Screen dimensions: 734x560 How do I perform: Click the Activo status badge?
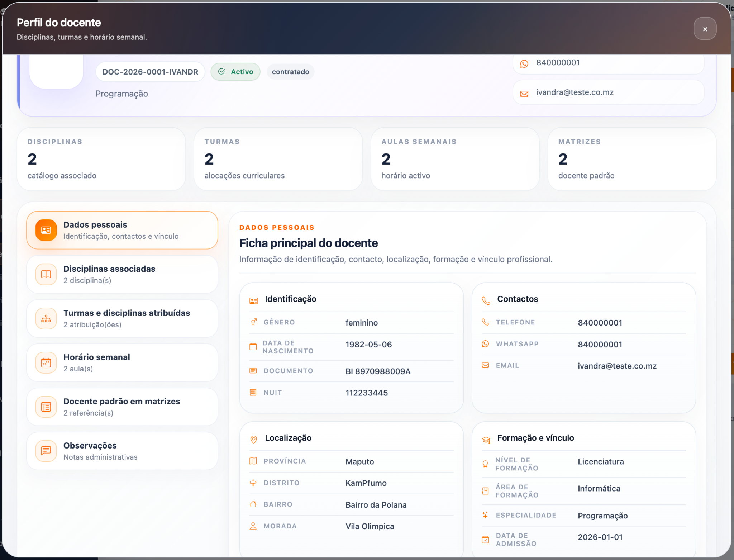click(x=235, y=72)
